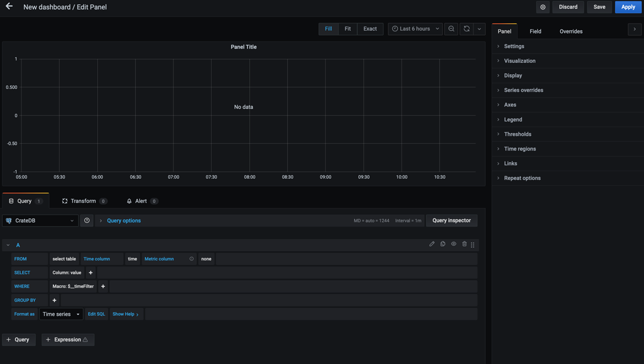Click Macro: $__timeFilter in WHERE row

73,287
